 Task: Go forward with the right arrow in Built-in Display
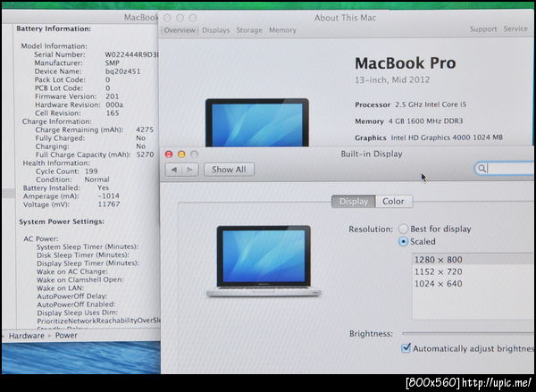pos(190,170)
